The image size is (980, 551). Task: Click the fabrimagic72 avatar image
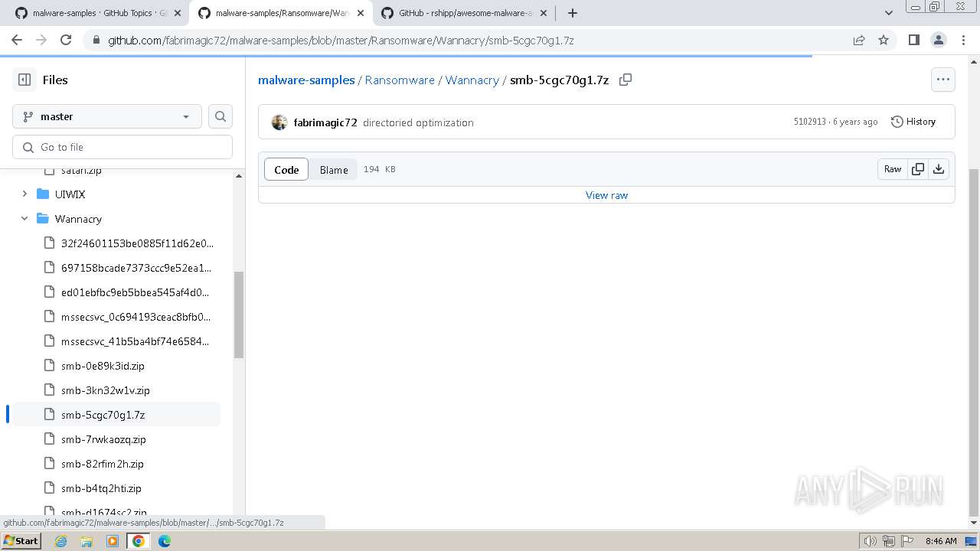coord(279,122)
